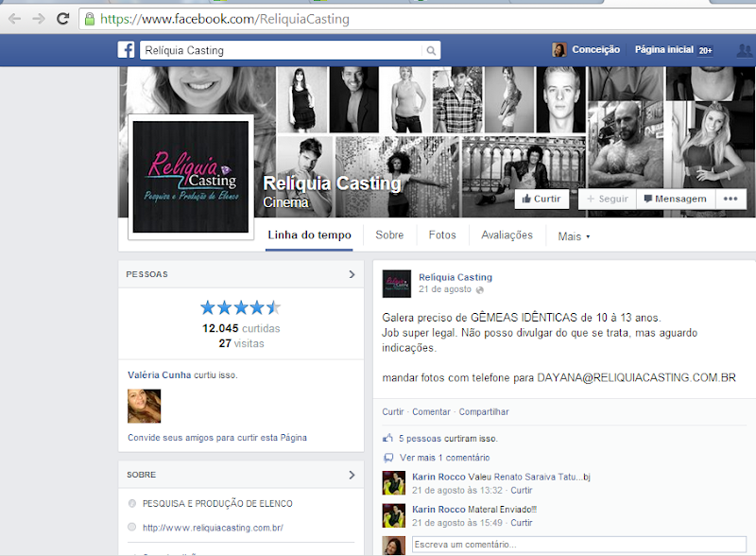This screenshot has width=756, height=556.
Task: Click the Seguir button
Action: [608, 199]
